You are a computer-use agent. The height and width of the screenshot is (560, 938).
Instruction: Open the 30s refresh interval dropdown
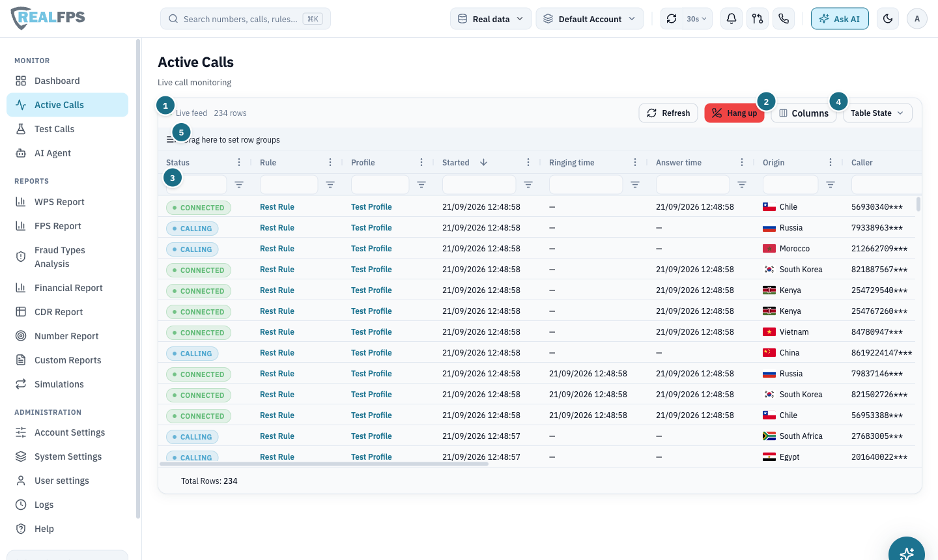click(696, 19)
